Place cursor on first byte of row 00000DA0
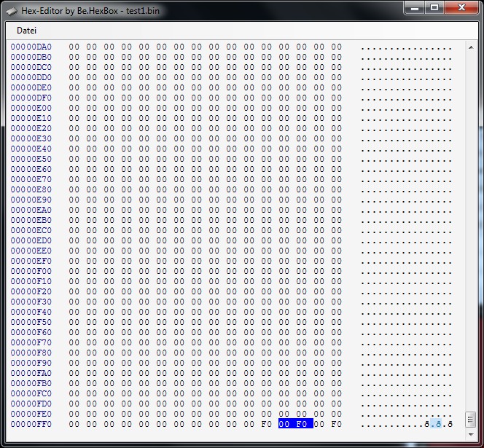Screen dimensions: 484x448 click(x=74, y=47)
